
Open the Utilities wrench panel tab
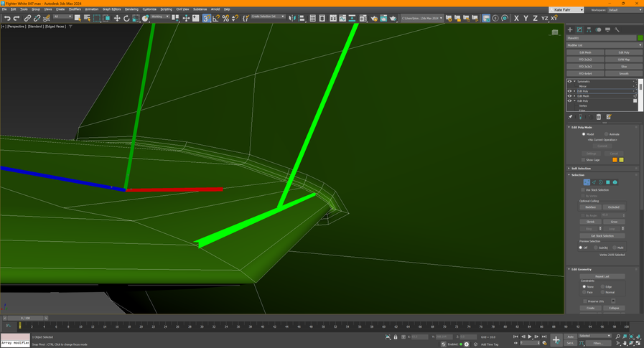coord(617,29)
